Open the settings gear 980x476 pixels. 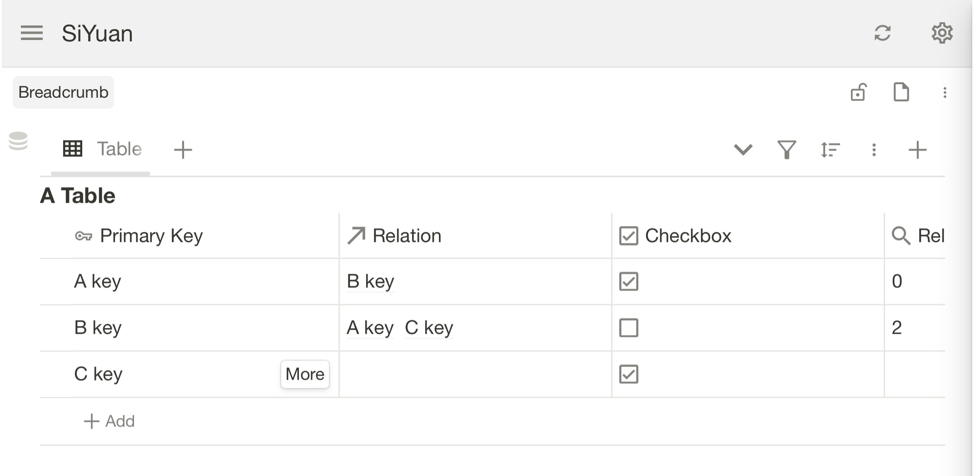tap(942, 33)
